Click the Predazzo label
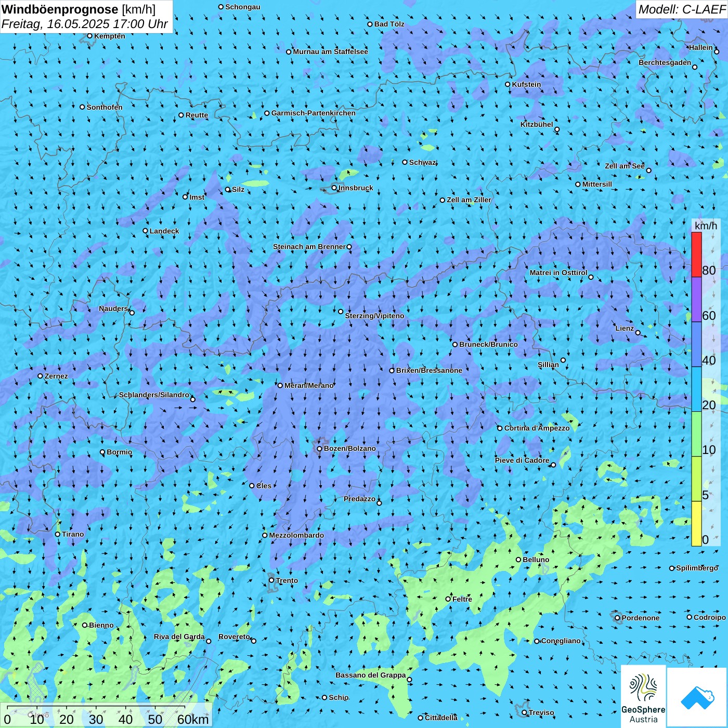The height and width of the screenshot is (728, 728). (359, 499)
